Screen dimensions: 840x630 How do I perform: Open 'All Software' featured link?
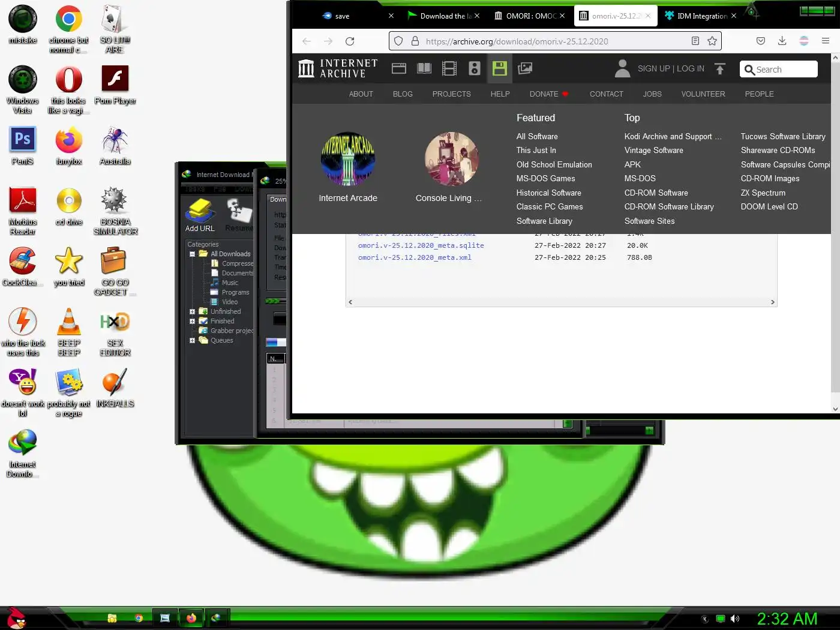click(x=537, y=137)
